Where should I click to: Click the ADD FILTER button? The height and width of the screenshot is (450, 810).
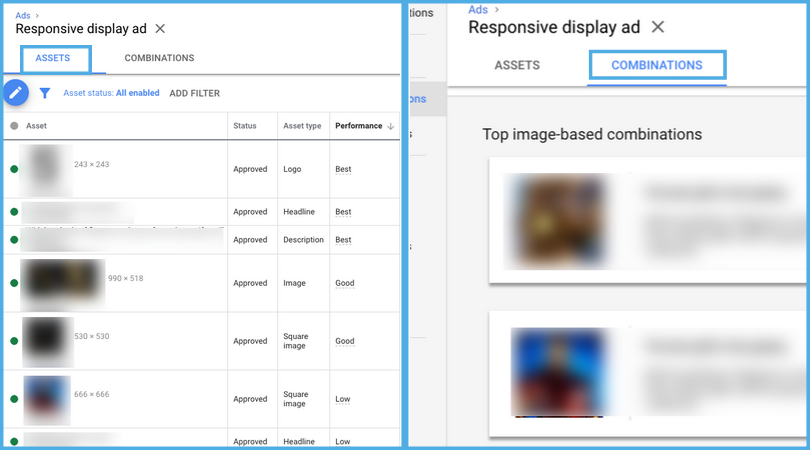tap(194, 93)
